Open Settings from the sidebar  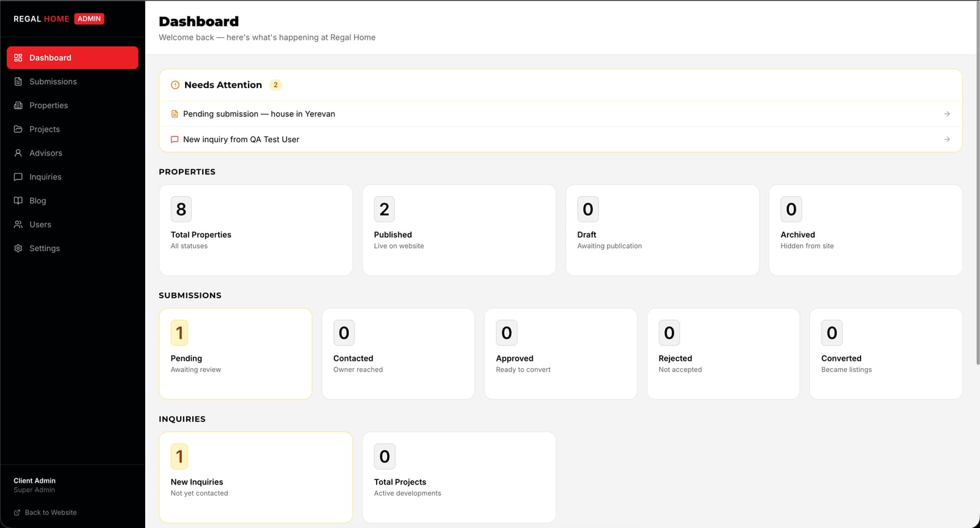[72, 249]
